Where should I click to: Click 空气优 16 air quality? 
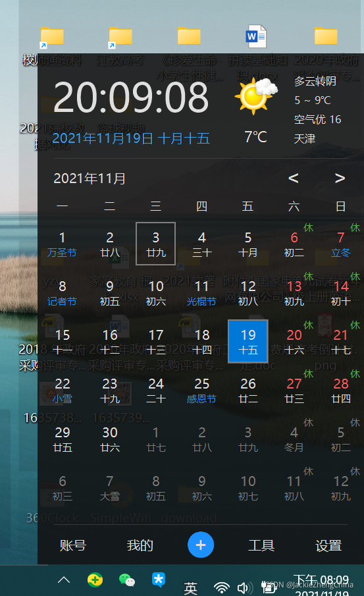point(318,119)
